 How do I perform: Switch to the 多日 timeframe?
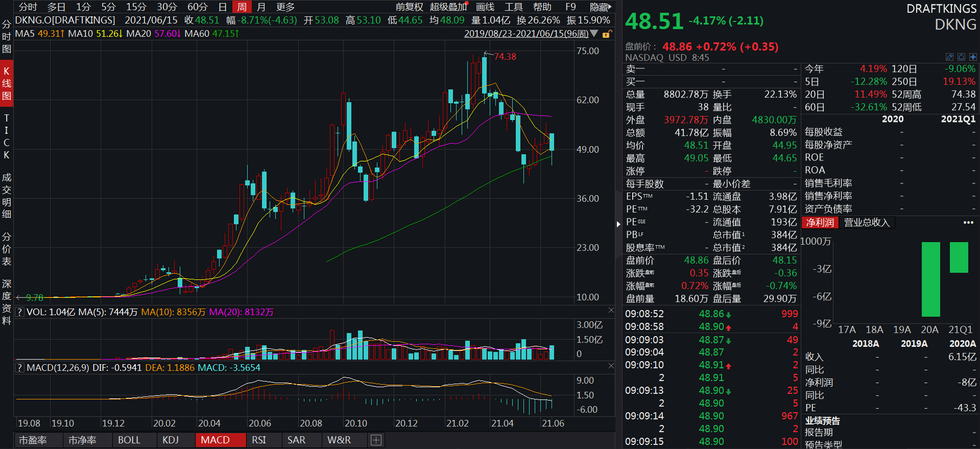pos(57,7)
